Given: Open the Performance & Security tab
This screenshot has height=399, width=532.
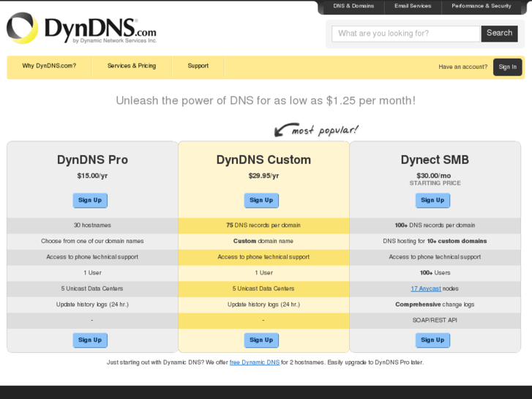Looking at the screenshot, I should (x=481, y=6).
